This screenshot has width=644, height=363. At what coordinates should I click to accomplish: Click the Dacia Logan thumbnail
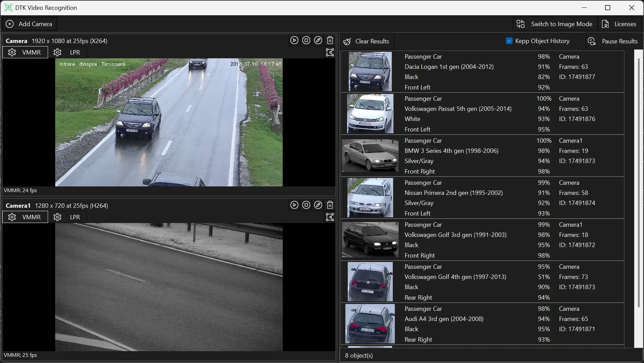370,72
